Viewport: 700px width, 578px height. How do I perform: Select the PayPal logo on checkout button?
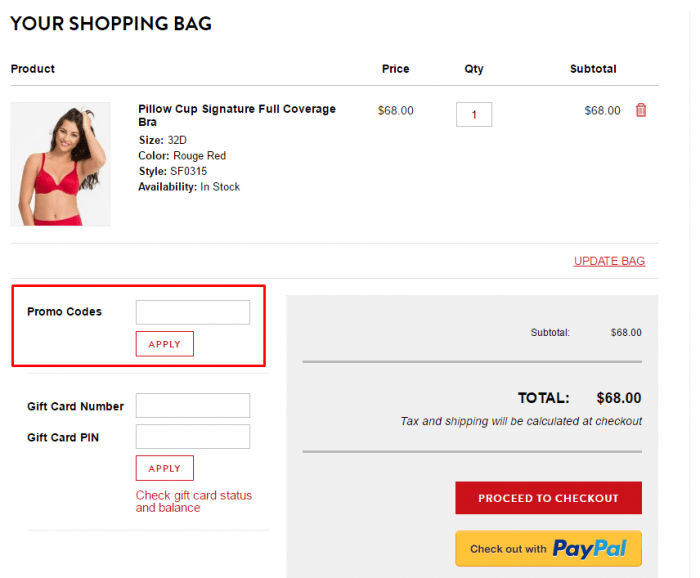(589, 549)
